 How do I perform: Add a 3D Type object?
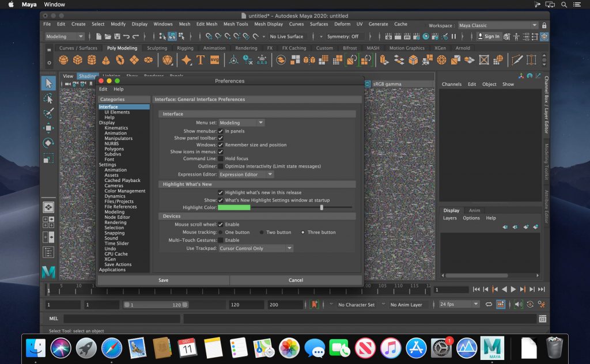pyautogui.click(x=201, y=59)
